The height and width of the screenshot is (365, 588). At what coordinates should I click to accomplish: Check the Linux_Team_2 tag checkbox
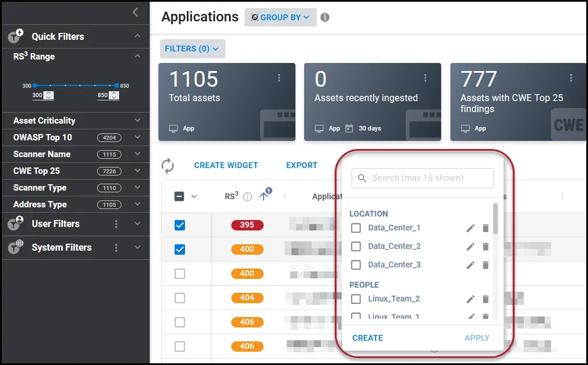click(356, 299)
